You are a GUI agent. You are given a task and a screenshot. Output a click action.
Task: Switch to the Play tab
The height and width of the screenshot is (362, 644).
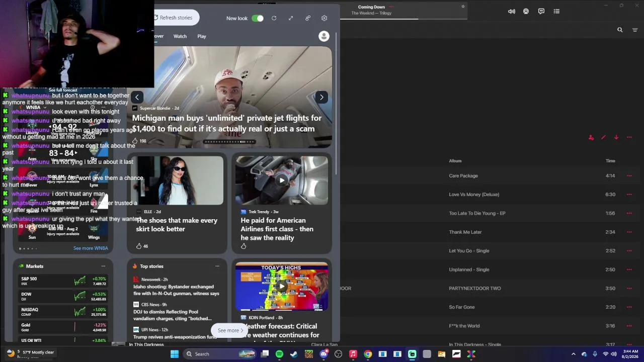[202, 36]
